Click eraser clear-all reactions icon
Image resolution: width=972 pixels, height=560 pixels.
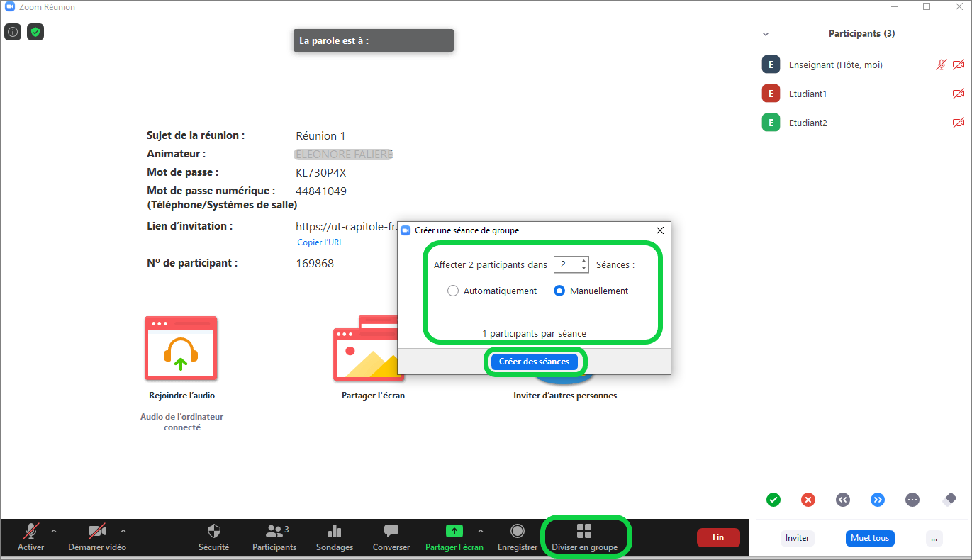point(949,499)
